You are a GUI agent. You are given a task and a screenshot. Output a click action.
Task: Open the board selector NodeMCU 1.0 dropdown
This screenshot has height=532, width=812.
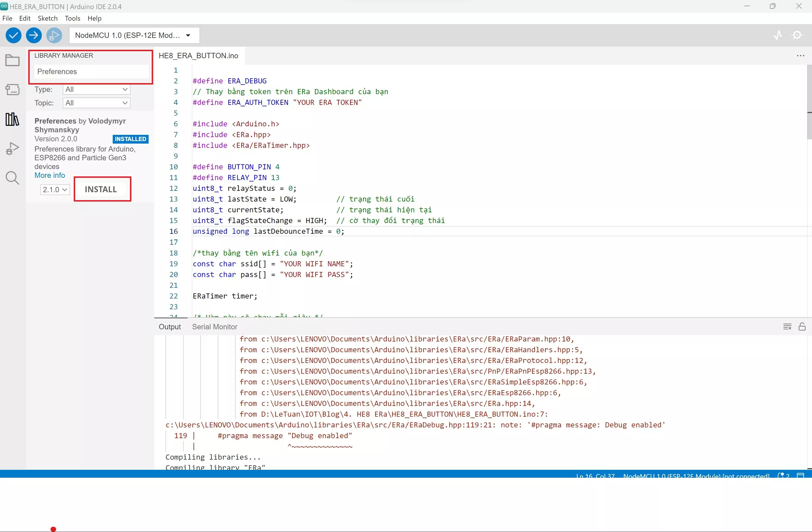[134, 35]
